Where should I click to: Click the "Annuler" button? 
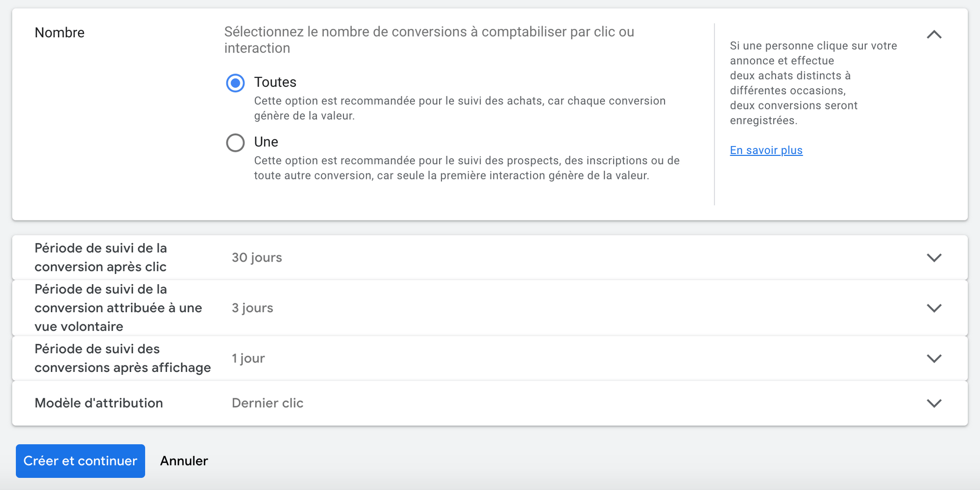[184, 461]
